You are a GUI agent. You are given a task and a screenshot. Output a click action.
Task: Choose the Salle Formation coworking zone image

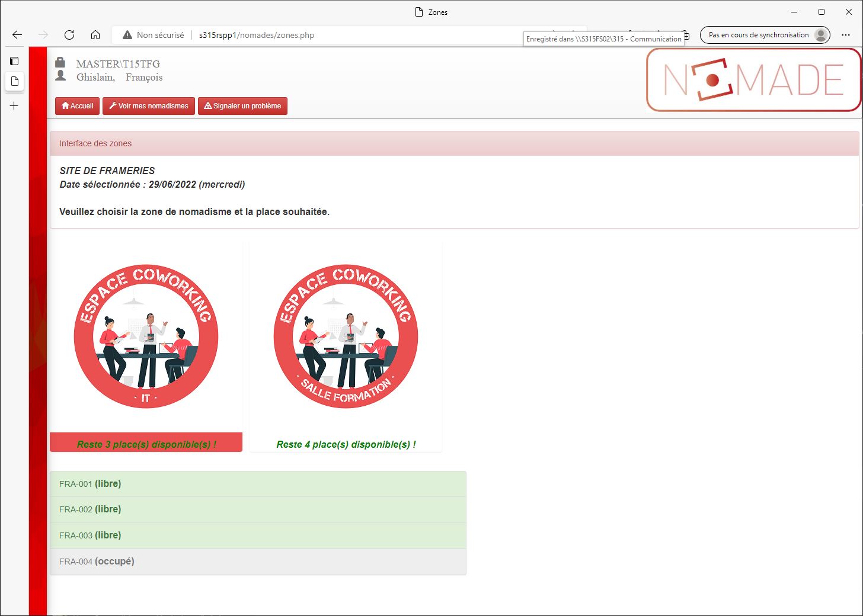point(346,336)
